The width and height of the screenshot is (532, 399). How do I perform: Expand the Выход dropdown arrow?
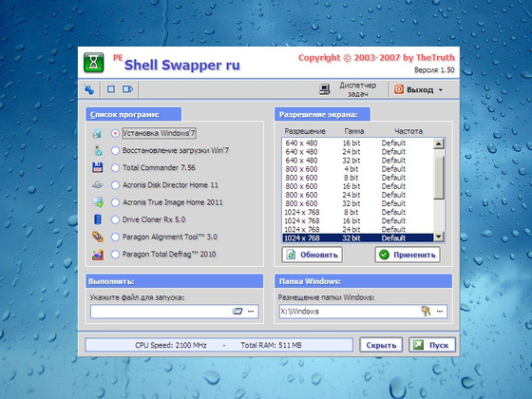[x=441, y=90]
